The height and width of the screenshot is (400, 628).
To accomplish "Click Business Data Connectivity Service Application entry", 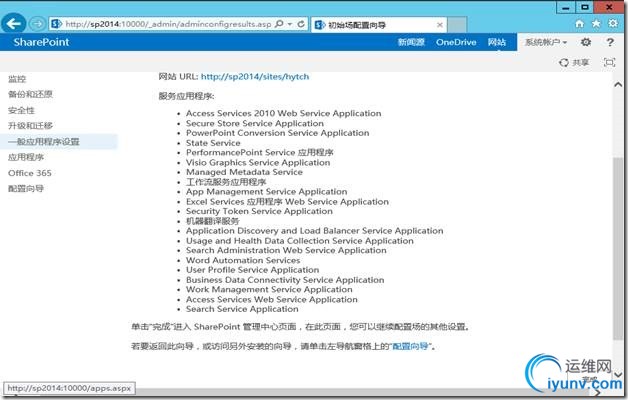I will (x=285, y=280).
